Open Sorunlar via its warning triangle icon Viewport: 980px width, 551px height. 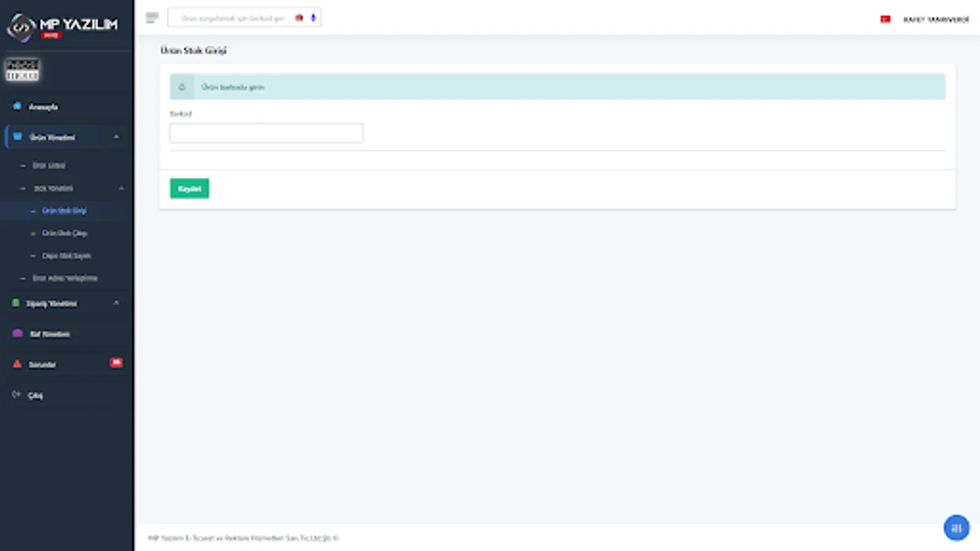pos(16,364)
